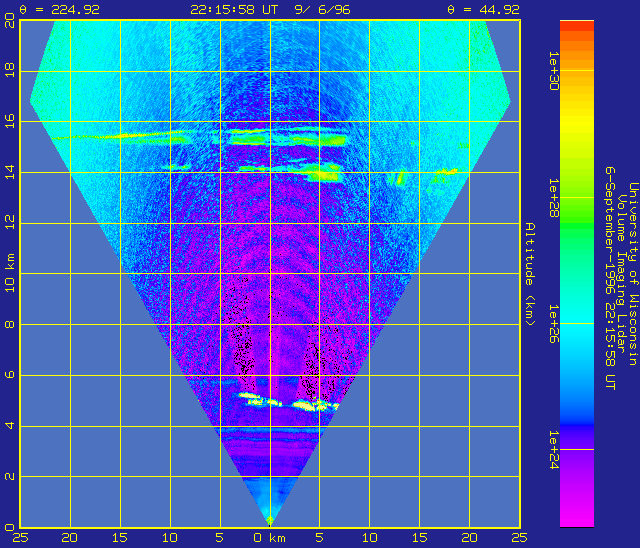Click altitude axis label 16

point(10,121)
